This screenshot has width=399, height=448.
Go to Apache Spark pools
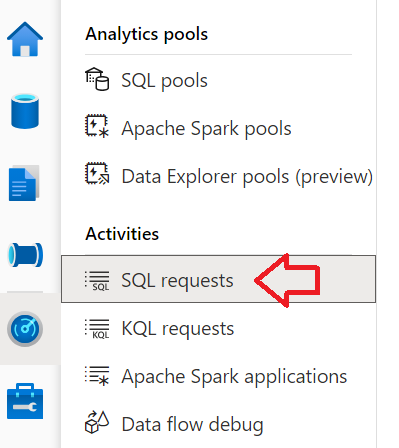point(206,129)
